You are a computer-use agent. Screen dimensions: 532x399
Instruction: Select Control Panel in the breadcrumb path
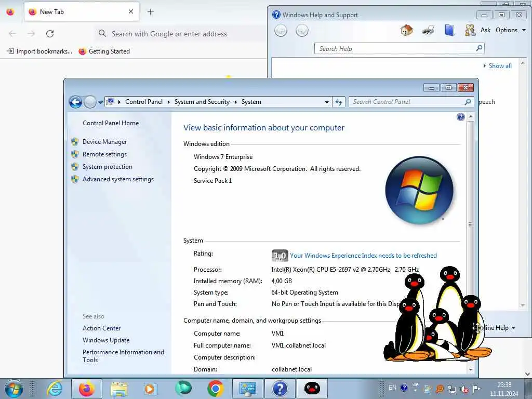coord(144,102)
